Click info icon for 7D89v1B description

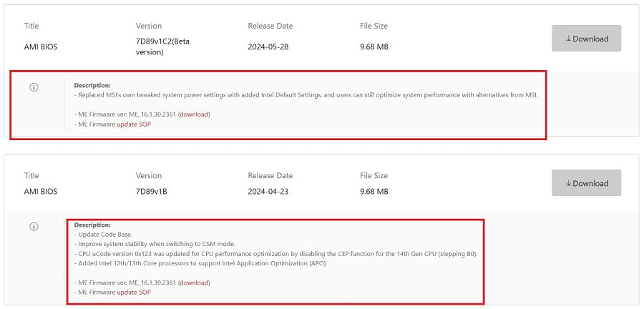pyautogui.click(x=34, y=227)
